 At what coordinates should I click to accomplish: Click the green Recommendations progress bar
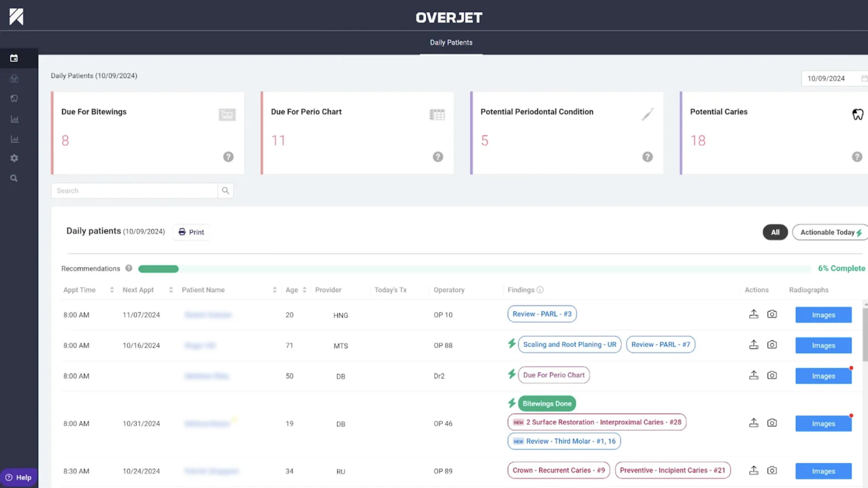coord(158,269)
